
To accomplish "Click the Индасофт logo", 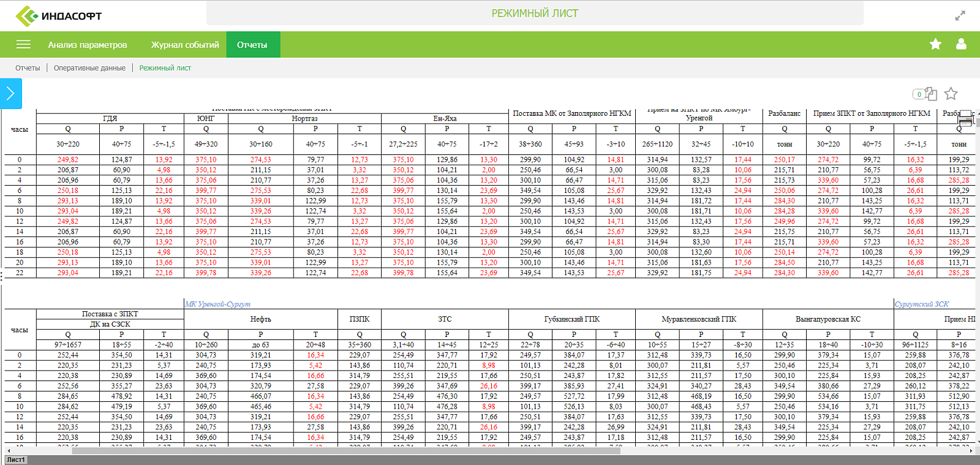I will click(59, 16).
